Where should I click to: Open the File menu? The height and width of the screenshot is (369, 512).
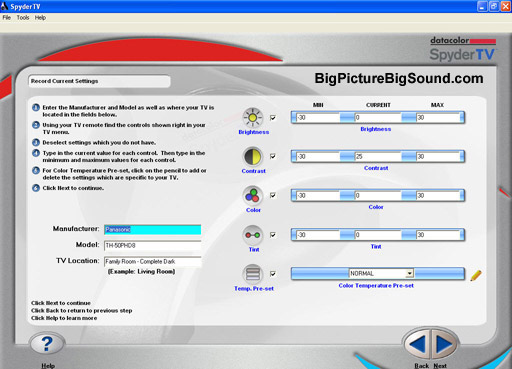click(x=7, y=18)
